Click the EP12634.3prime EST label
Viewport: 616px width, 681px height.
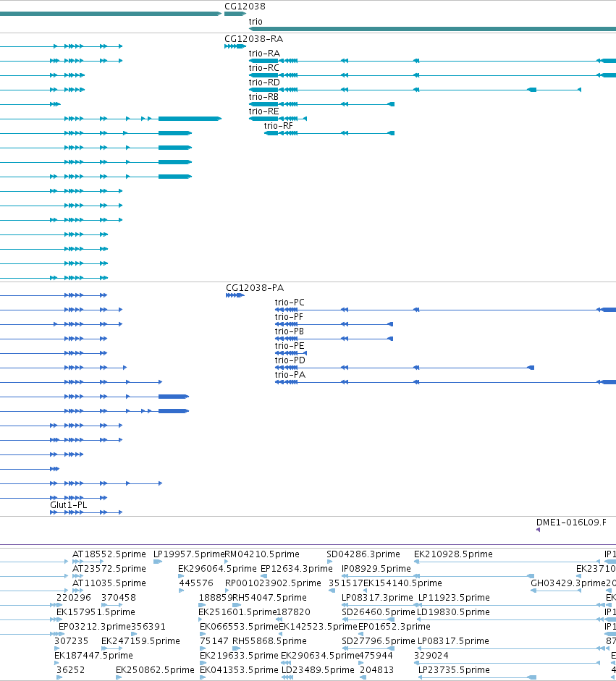click(x=296, y=569)
